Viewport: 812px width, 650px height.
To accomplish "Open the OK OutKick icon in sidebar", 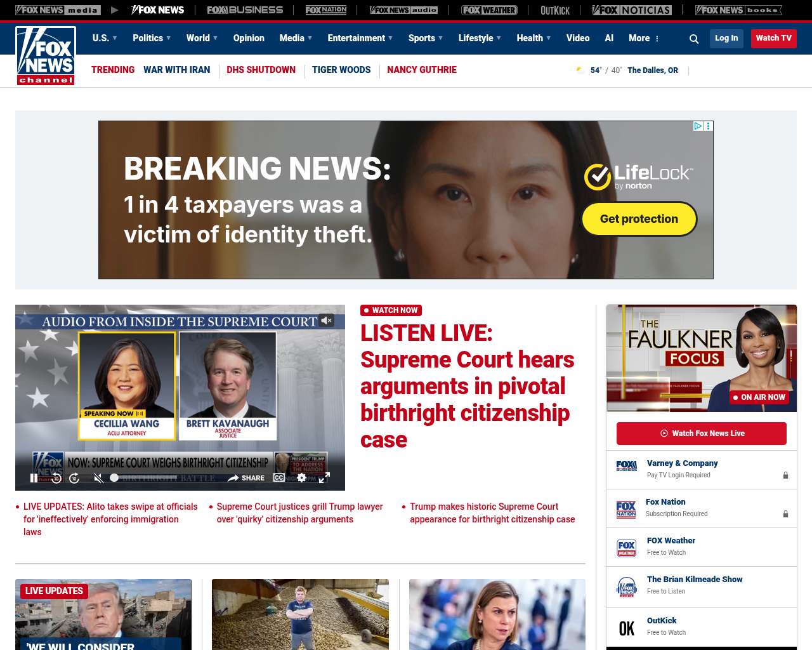I will coord(627,628).
